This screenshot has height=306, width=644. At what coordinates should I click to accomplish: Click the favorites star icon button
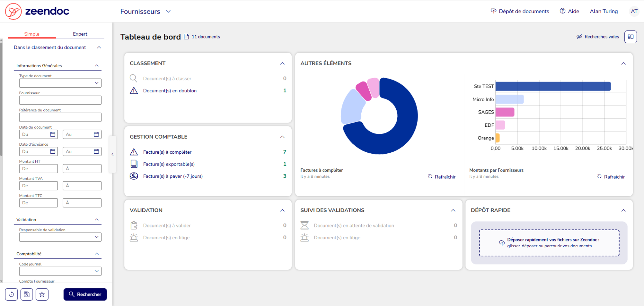click(x=42, y=294)
